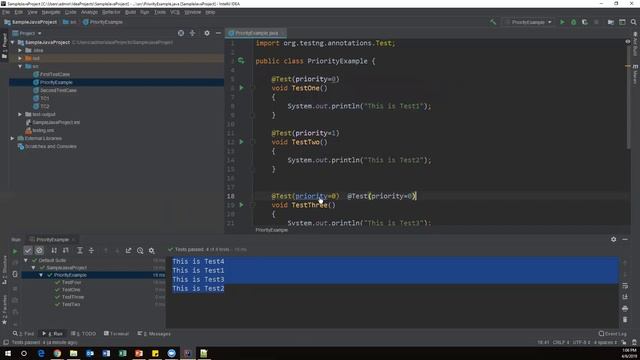
Task: Collapse the SampleJavaProject root node
Action: point(13,42)
